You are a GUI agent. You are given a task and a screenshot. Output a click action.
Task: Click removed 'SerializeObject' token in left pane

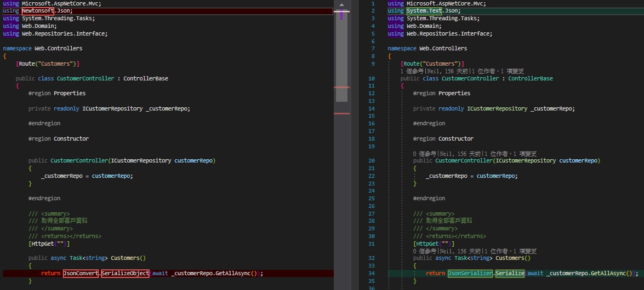pyautogui.click(x=125, y=273)
